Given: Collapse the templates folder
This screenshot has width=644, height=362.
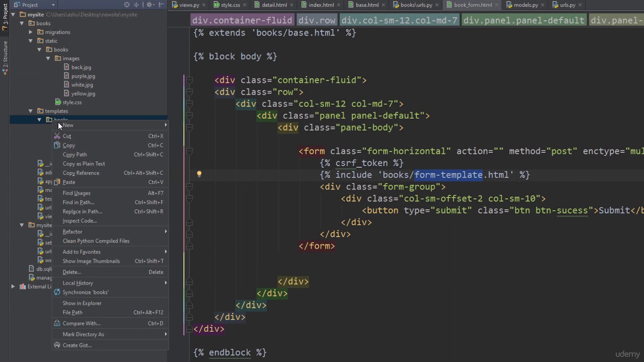Looking at the screenshot, I should [x=31, y=111].
